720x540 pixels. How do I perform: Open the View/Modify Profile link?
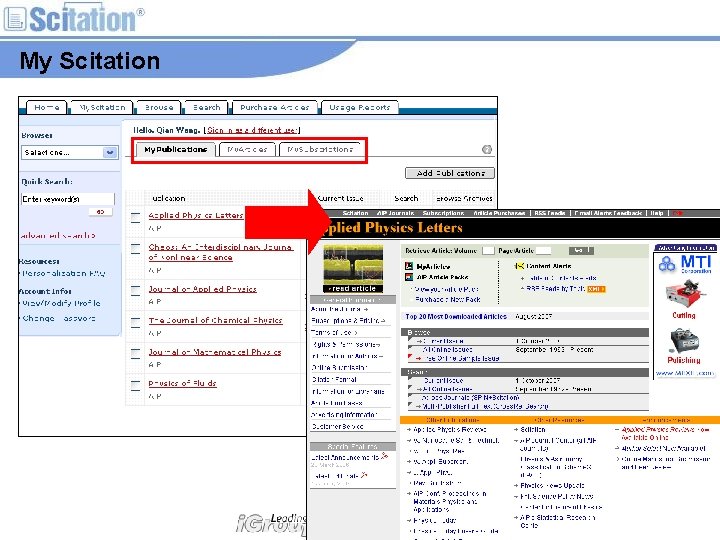click(x=61, y=303)
